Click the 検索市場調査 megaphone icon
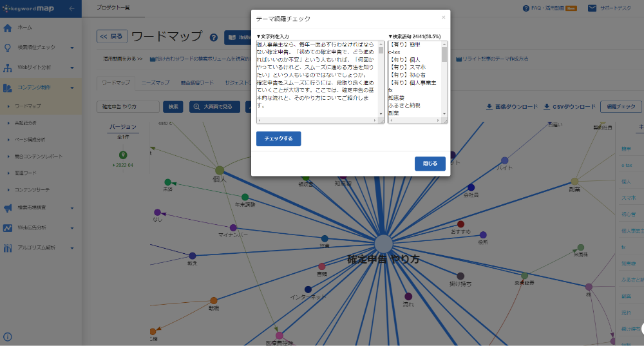644x346 pixels. click(7, 208)
